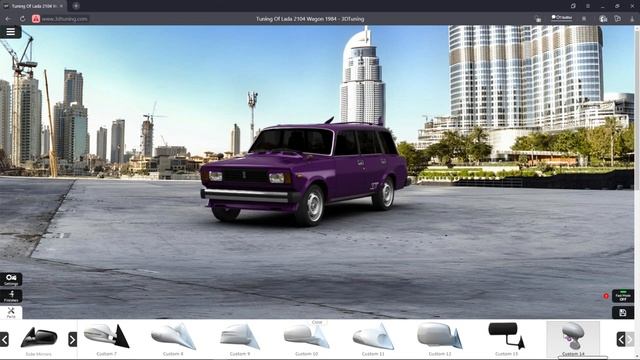The image size is (640, 360).
Task: Go to next part category arrow
Action: pyautogui.click(x=72, y=339)
